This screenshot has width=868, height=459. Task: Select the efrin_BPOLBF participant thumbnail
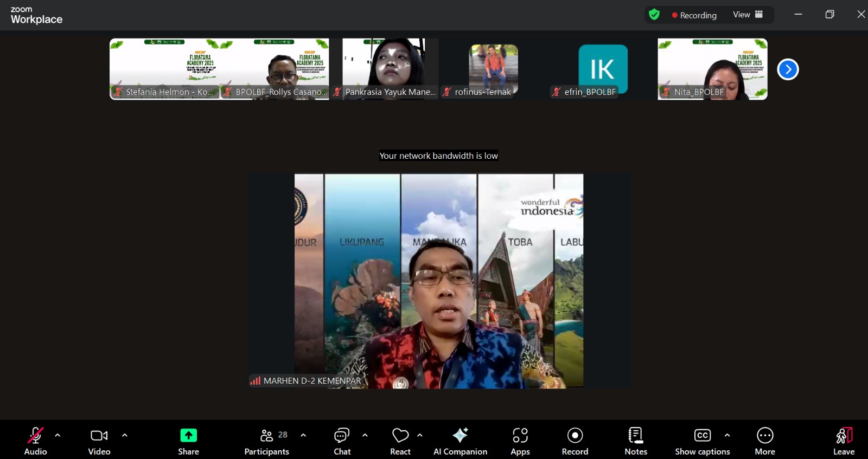click(x=603, y=69)
